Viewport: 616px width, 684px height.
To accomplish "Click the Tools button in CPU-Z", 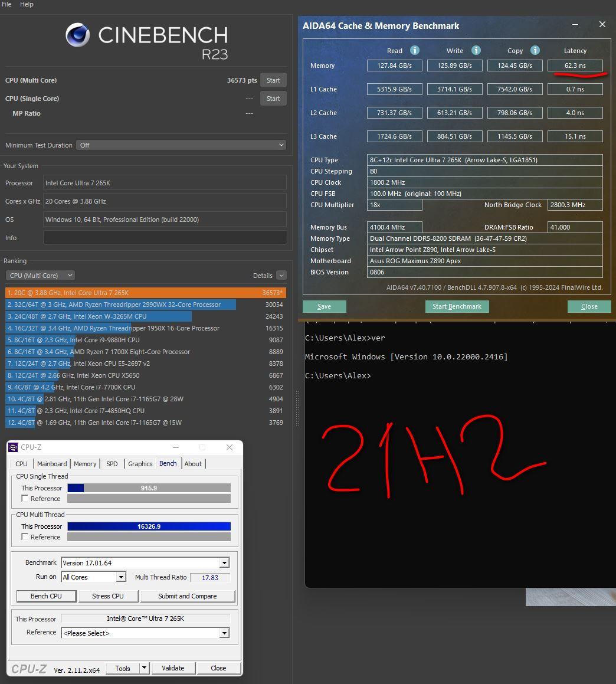I will pyautogui.click(x=123, y=668).
